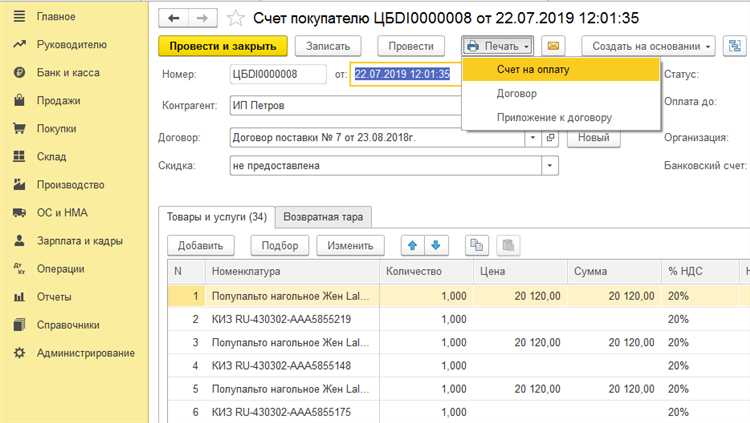750x423 pixels.
Task: Click the Контрагент field ИП Петров
Action: coord(346,105)
